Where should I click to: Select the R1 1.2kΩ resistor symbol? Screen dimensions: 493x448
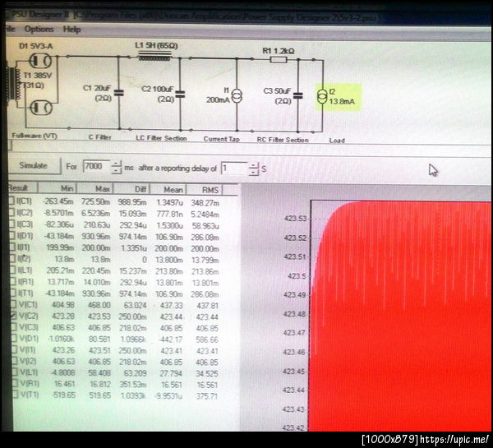tap(279, 60)
